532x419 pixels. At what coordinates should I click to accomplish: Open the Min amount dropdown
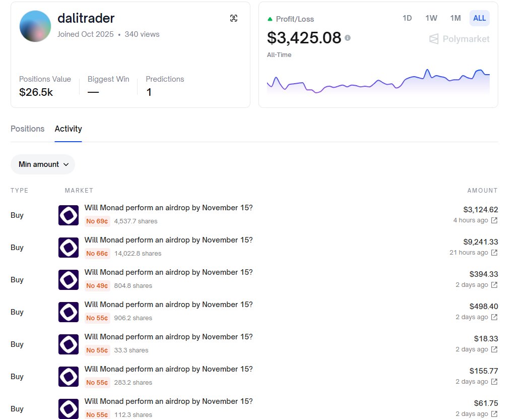point(43,164)
